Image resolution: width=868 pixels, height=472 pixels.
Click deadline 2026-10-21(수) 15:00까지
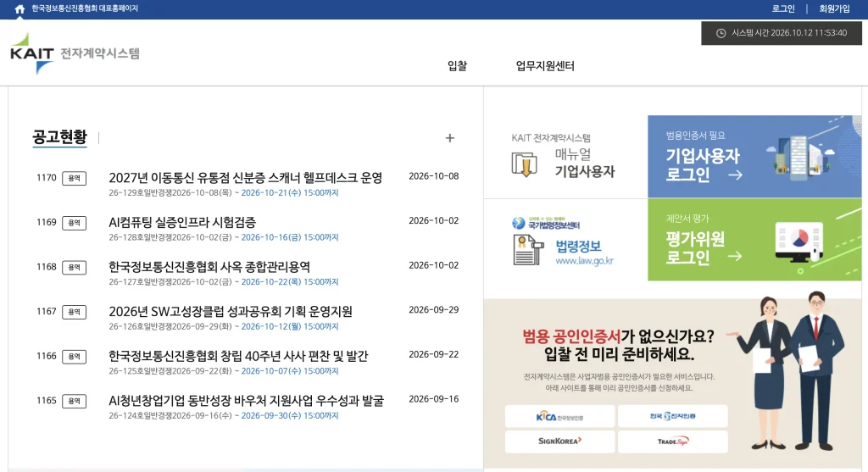coord(290,193)
